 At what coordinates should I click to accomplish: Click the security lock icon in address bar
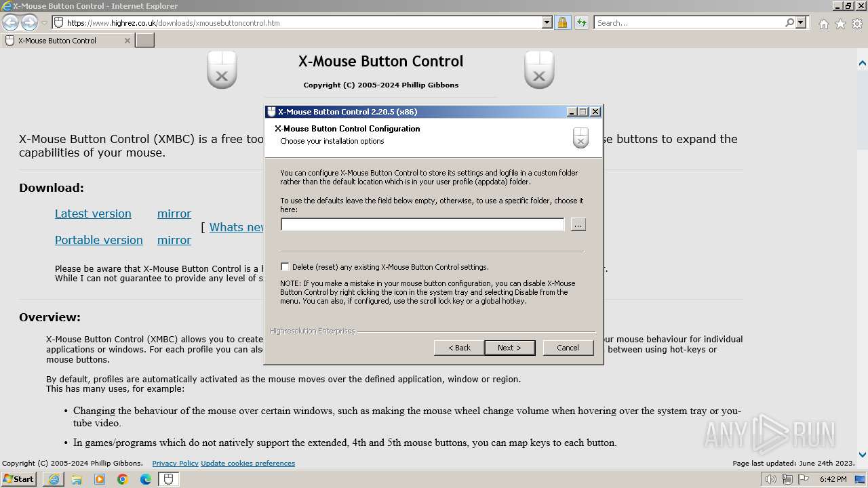(562, 22)
